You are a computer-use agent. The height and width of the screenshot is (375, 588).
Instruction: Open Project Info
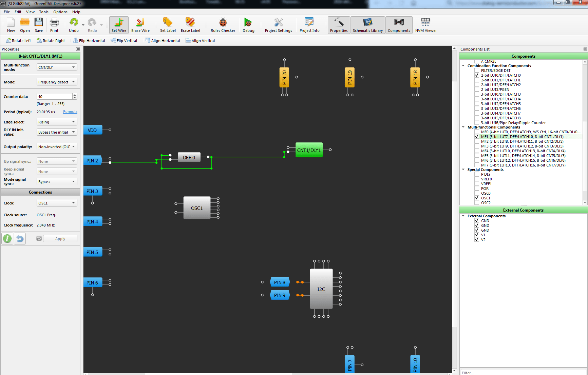pos(309,25)
